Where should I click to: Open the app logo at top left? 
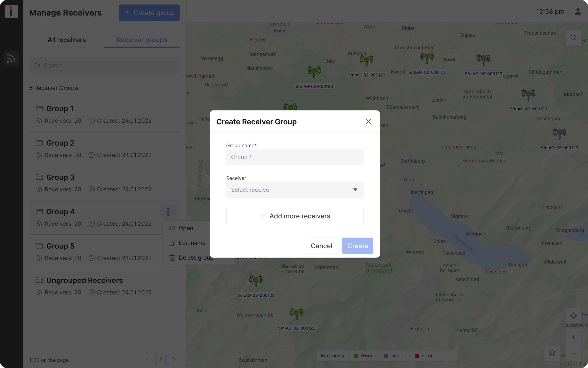tap(11, 11)
